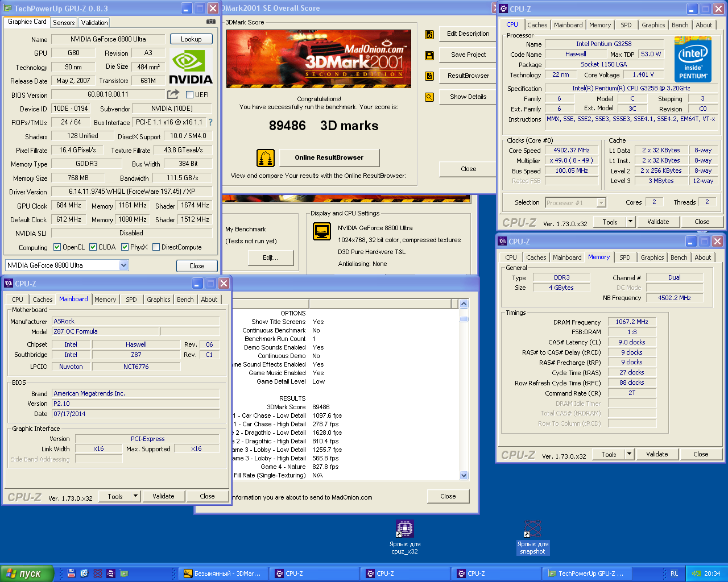
Task: Open the cpuz_x32 desktop shortcut
Action: [404, 537]
